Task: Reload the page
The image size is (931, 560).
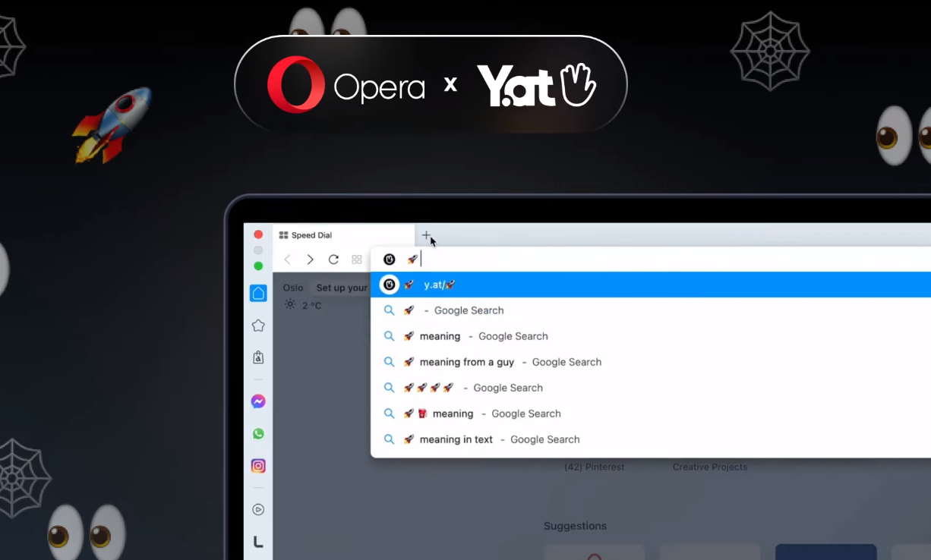Action: pos(333,260)
